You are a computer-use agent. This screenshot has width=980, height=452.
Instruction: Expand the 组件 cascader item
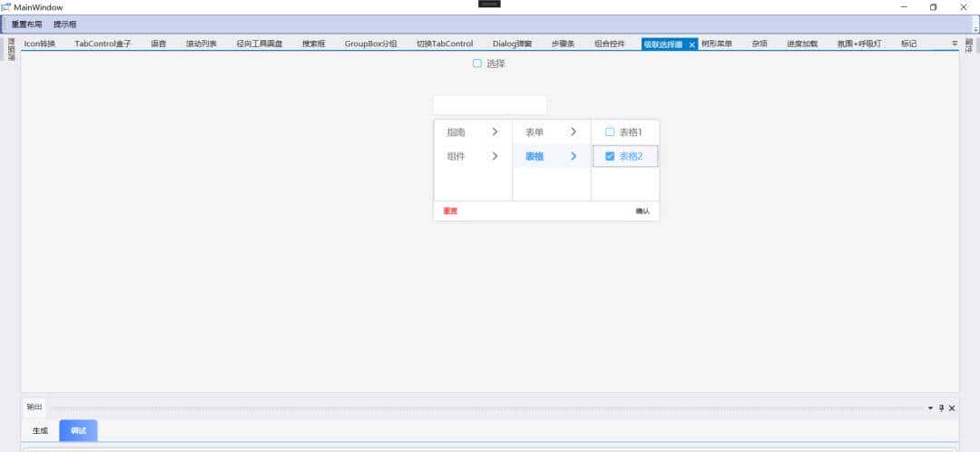coord(473,156)
